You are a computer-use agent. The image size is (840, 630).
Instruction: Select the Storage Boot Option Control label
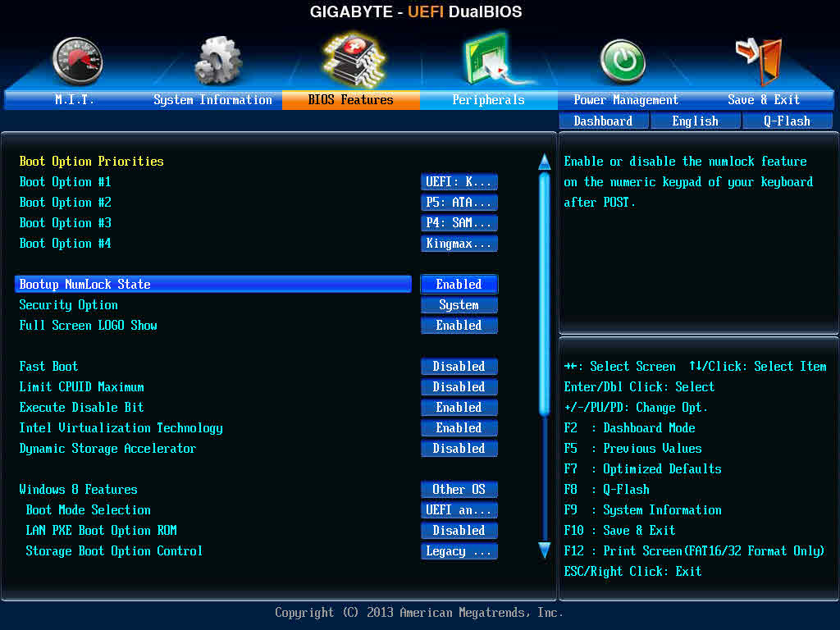point(114,551)
